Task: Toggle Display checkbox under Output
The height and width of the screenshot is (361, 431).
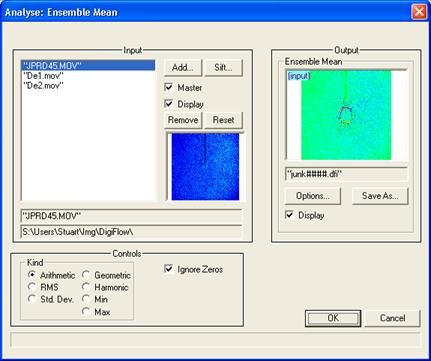Action: 289,215
